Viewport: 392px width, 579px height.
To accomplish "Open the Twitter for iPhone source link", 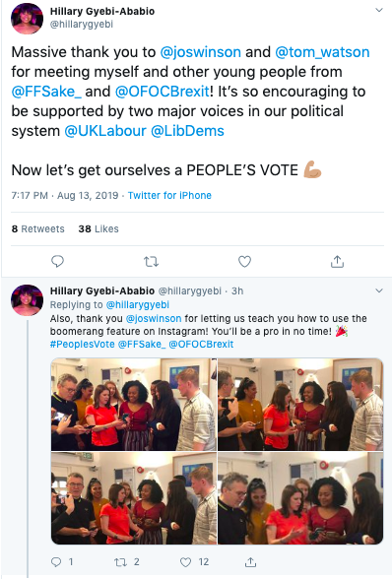I will [x=169, y=195].
